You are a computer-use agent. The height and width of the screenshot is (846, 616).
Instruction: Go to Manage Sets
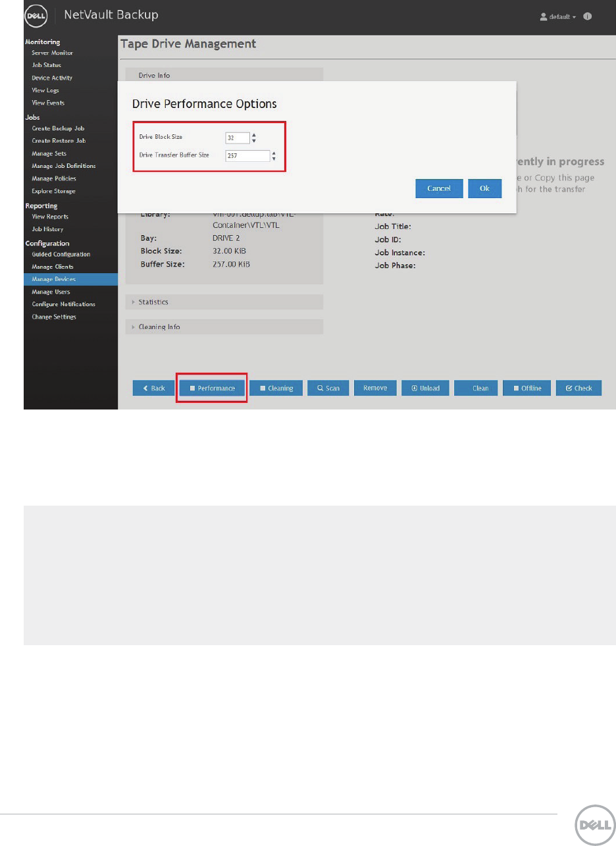(48, 153)
